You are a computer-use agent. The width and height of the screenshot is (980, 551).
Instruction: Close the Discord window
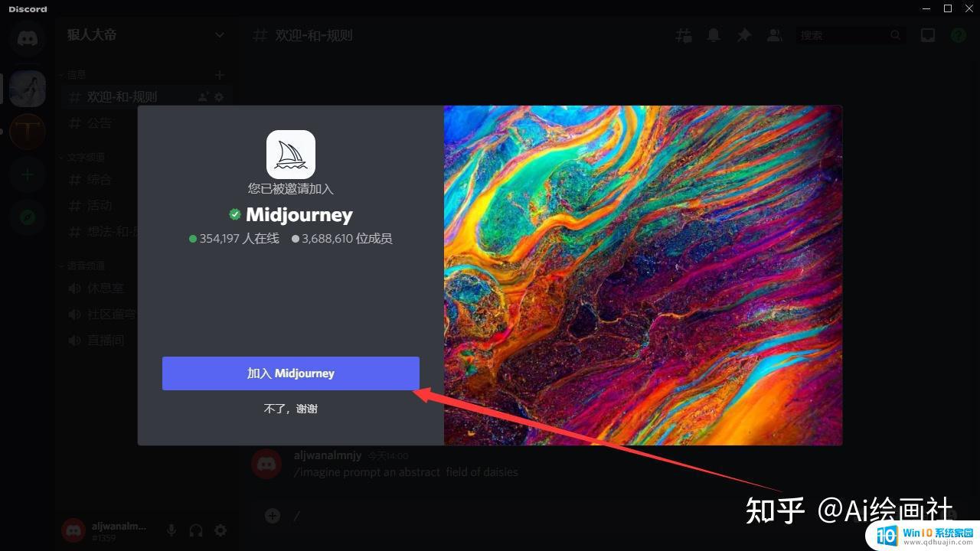tap(968, 8)
